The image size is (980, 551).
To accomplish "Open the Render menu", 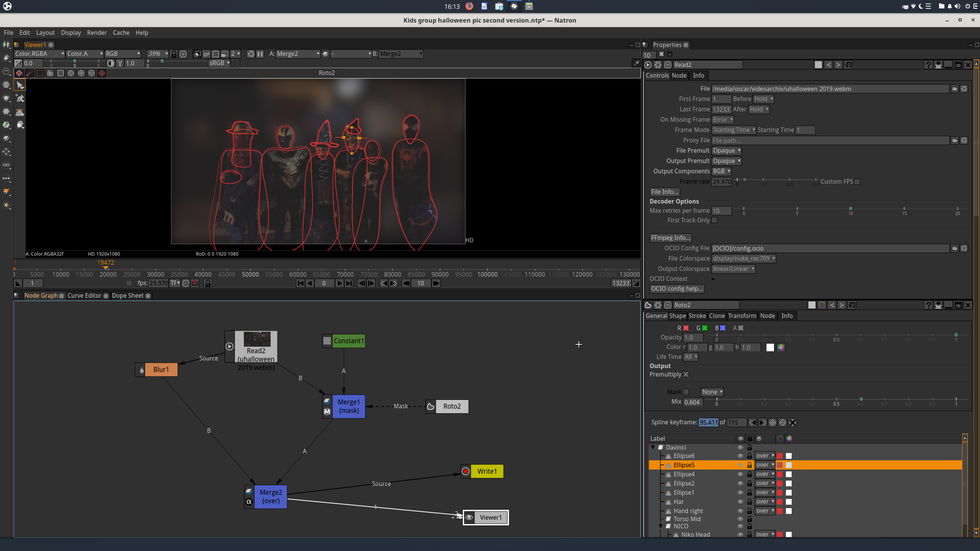I will tap(96, 33).
